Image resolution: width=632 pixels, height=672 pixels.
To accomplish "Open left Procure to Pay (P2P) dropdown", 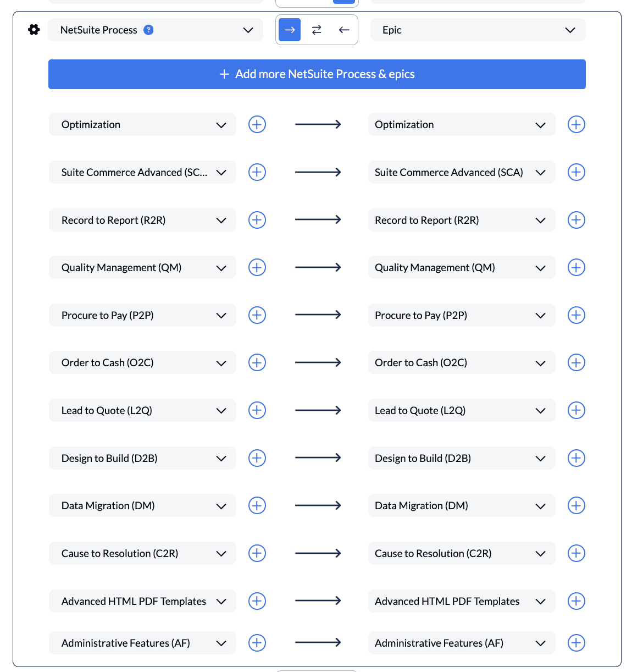I will (x=142, y=315).
